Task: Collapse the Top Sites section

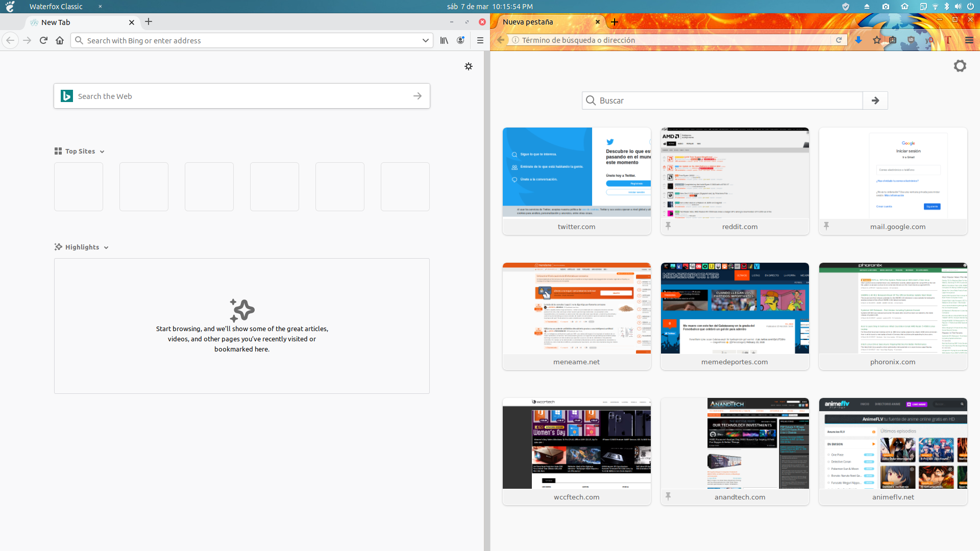Action: pyautogui.click(x=102, y=151)
